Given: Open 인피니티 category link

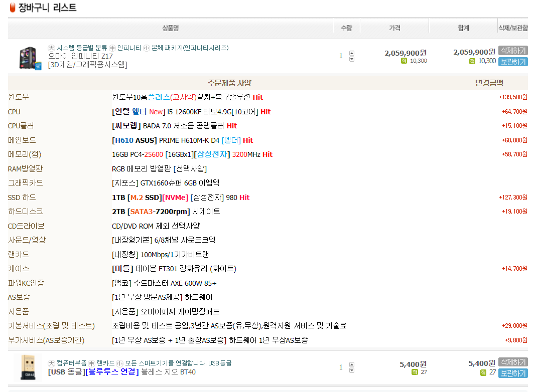Looking at the screenshot, I should click(129, 48).
